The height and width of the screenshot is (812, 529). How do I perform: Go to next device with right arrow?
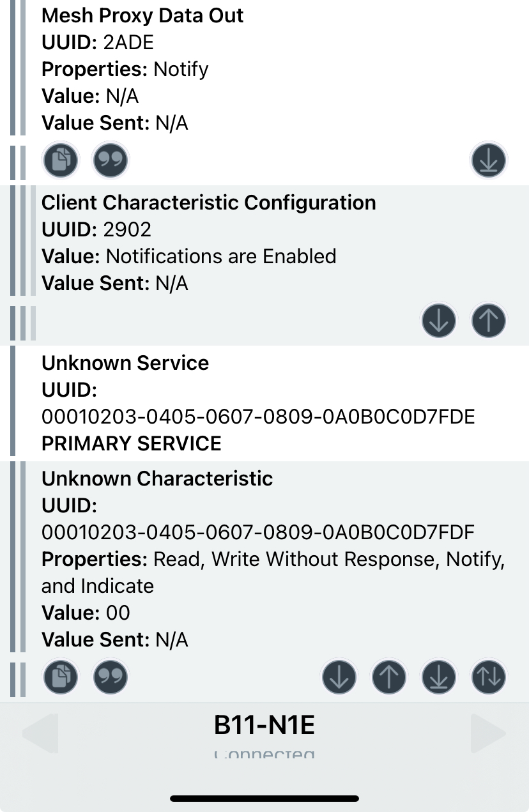point(488,733)
